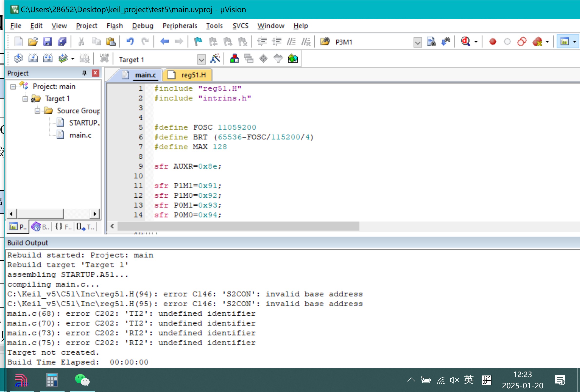Click Project panel right scroll arrow
The image size is (580, 392).
(x=95, y=214)
